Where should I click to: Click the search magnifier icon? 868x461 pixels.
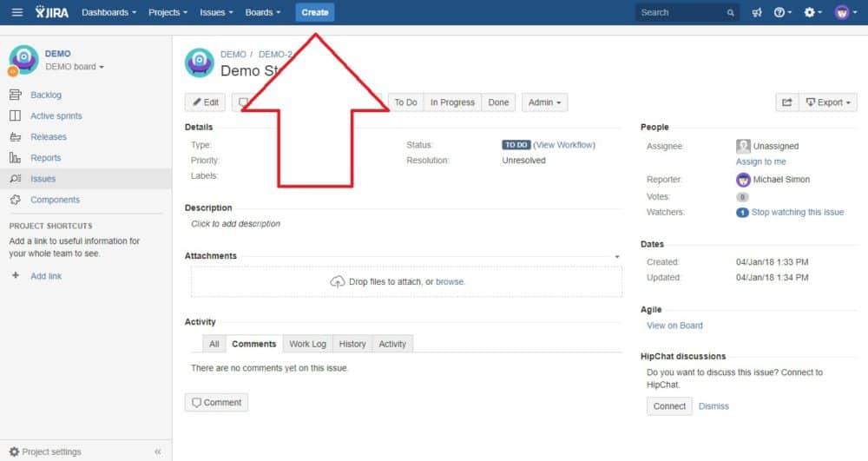coord(731,13)
